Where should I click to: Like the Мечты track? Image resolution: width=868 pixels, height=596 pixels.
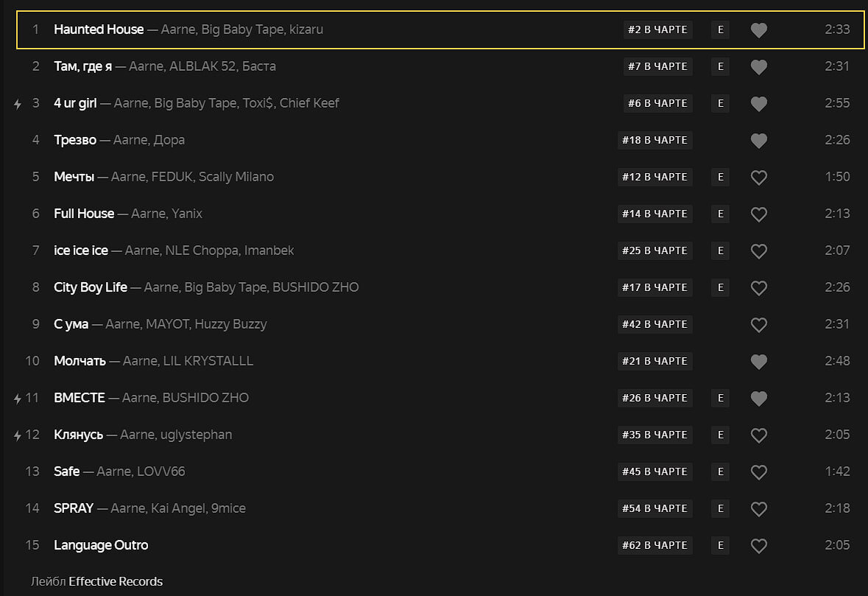pos(758,178)
